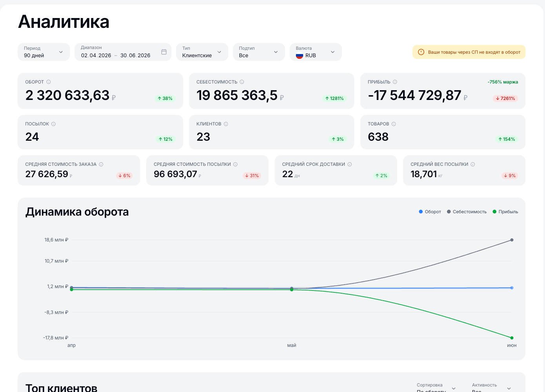
Task: Click the 6% decline badge on order cost
Action: pos(124,176)
